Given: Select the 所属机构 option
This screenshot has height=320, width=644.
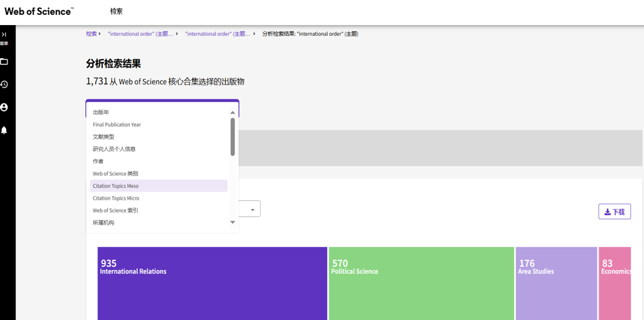Looking at the screenshot, I should pyautogui.click(x=104, y=223).
